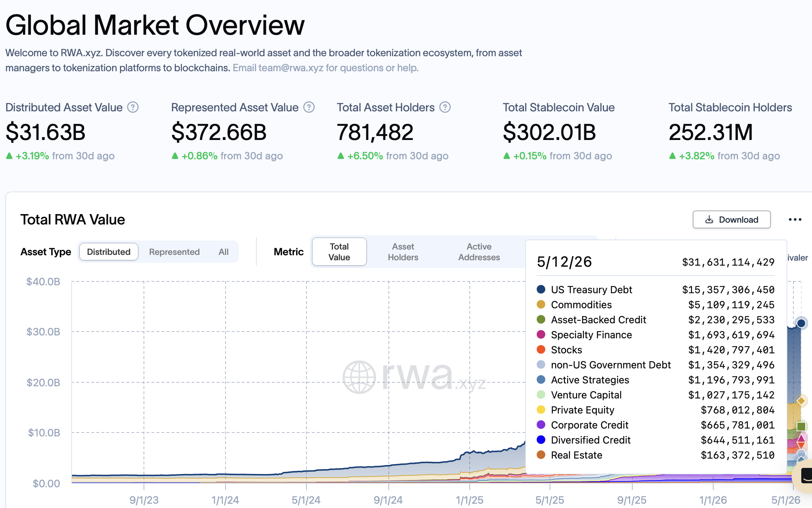Click the rwa.xyz globe watermark logo
812x508 pixels.
(359, 377)
